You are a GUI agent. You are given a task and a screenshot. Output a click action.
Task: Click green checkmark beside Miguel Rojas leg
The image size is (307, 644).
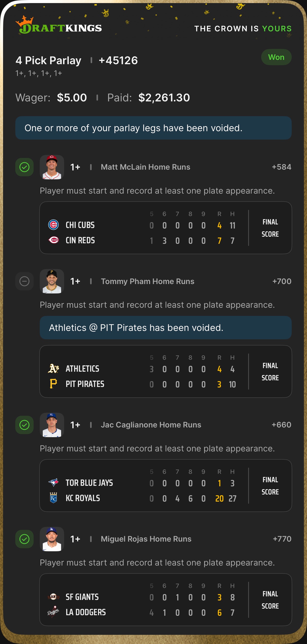24,539
